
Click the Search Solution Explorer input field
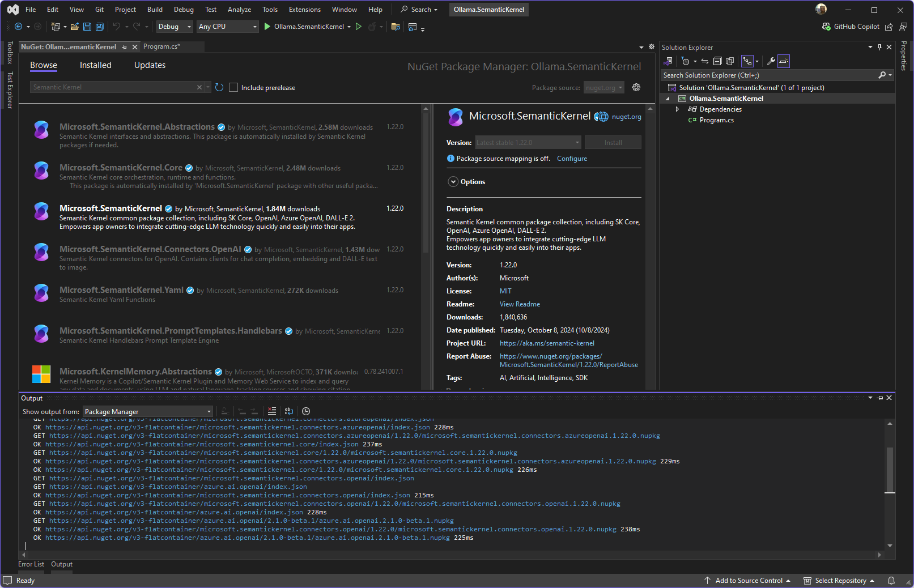point(768,75)
